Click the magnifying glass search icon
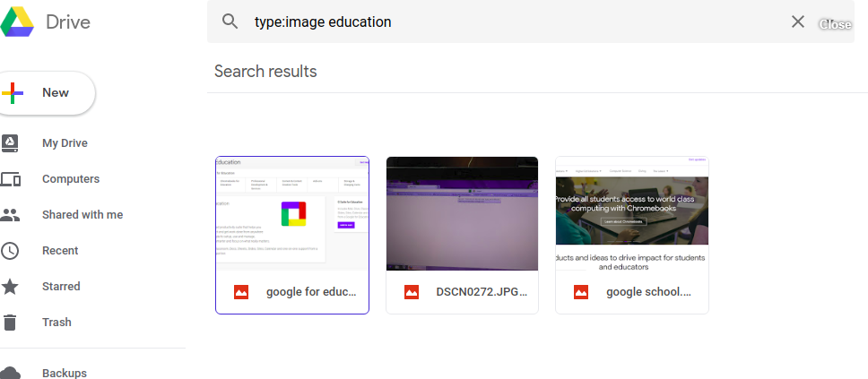868x379 pixels. point(230,22)
